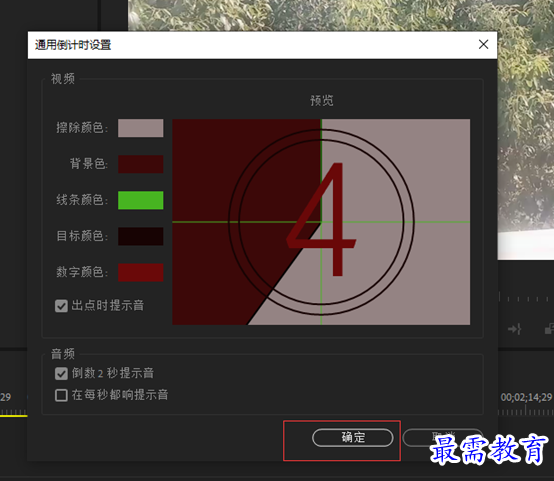
Task: Open the 线条颜色 green swatch
Action: click(x=141, y=200)
